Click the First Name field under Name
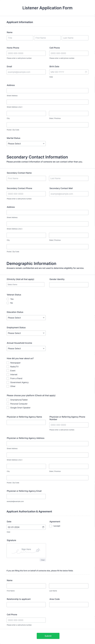 [47, 38]
